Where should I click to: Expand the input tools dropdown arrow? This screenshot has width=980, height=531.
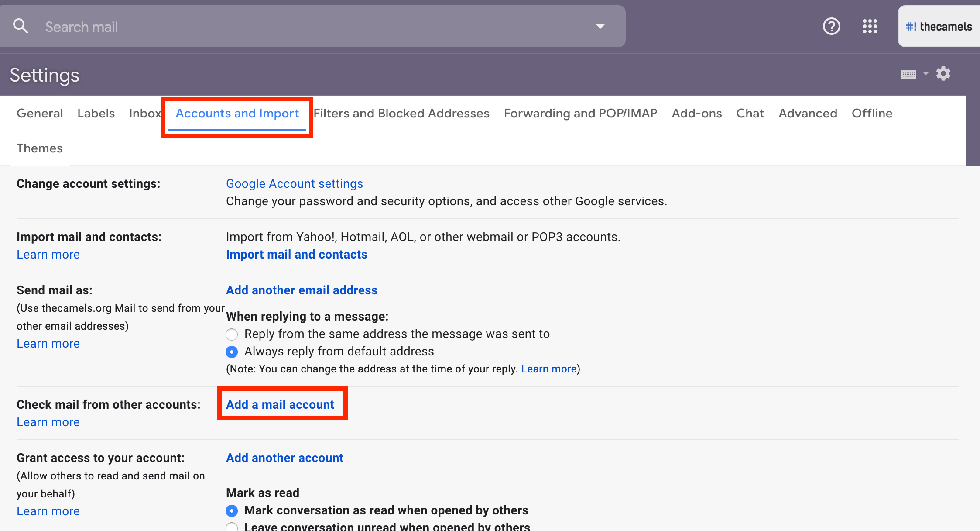click(x=925, y=73)
